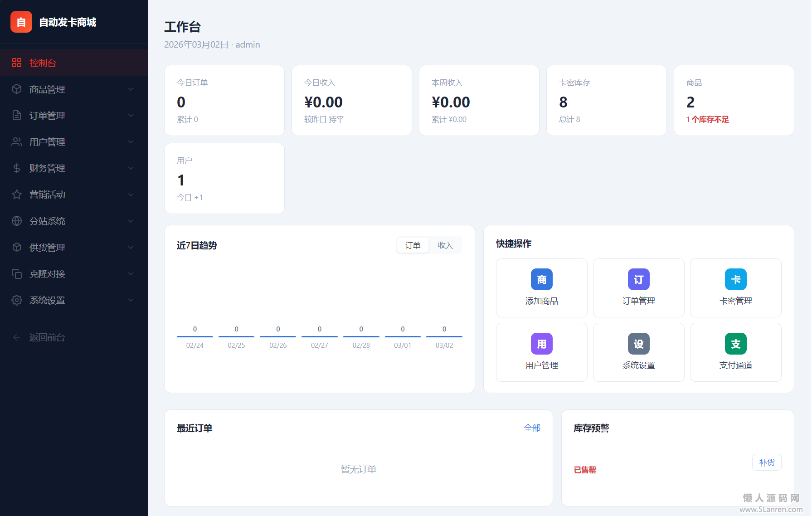The height and width of the screenshot is (516, 812).
Task: Open the 分站系统 menu label
Action: (47, 221)
